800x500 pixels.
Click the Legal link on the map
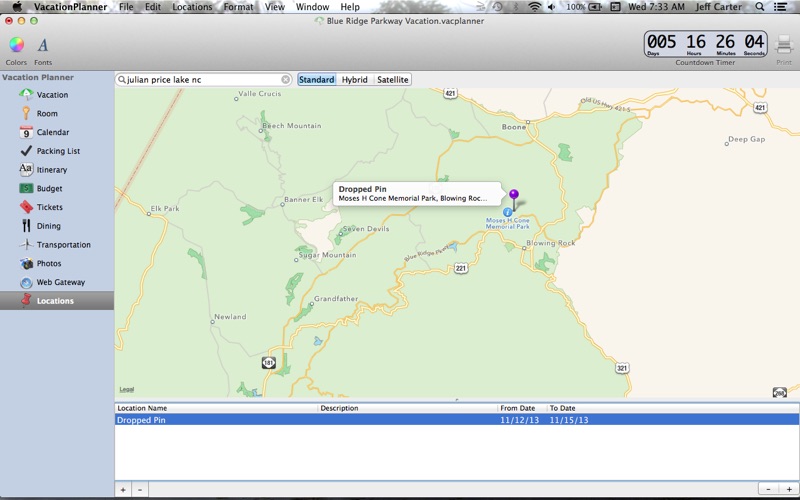pos(127,389)
